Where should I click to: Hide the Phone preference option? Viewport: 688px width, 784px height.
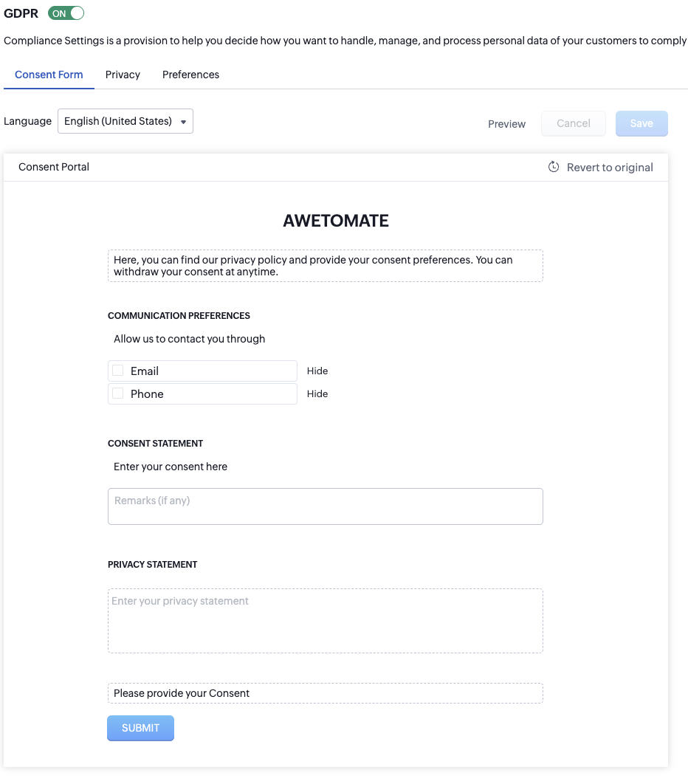pyautogui.click(x=317, y=394)
